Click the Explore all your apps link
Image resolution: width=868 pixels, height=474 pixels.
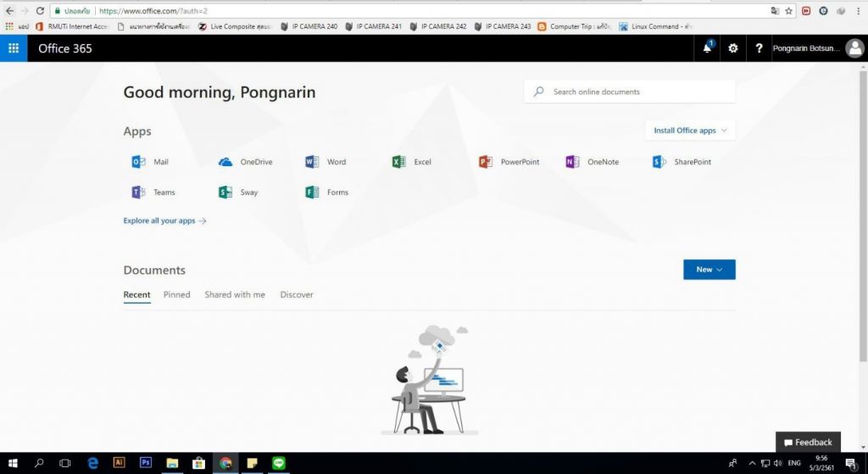pos(164,220)
